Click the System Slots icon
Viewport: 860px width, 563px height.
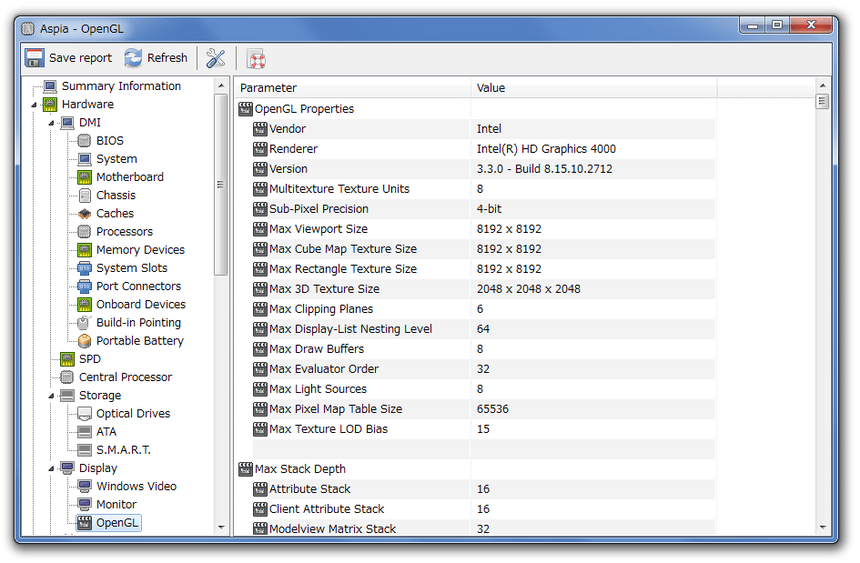(84, 268)
